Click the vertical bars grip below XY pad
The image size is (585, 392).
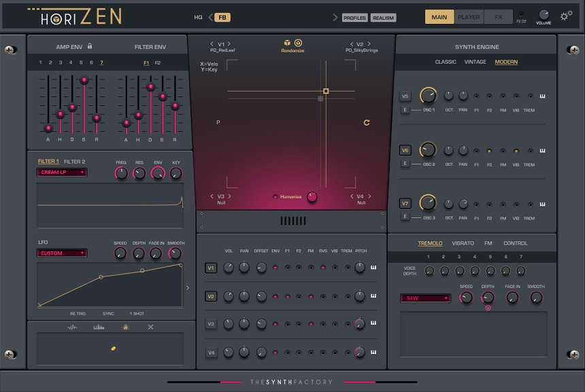point(293,221)
